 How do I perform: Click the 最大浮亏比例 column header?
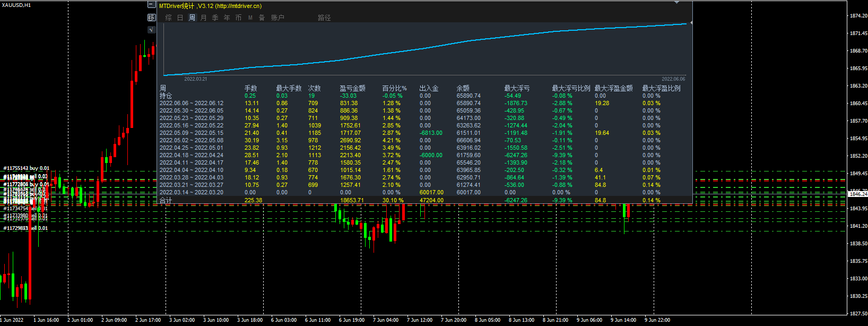(x=571, y=88)
